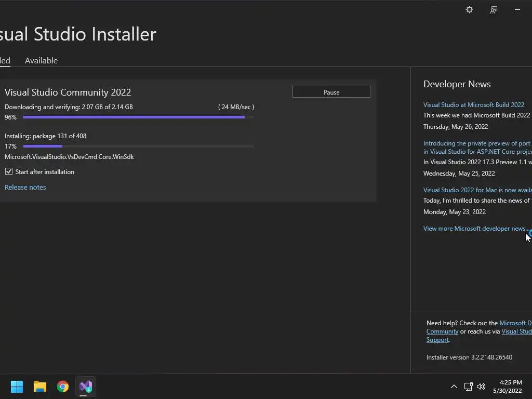The height and width of the screenshot is (399, 532).
Task: Select text 'Downloading and verifying: 2.07 GB of 2.14 GB'
Action: (x=69, y=107)
